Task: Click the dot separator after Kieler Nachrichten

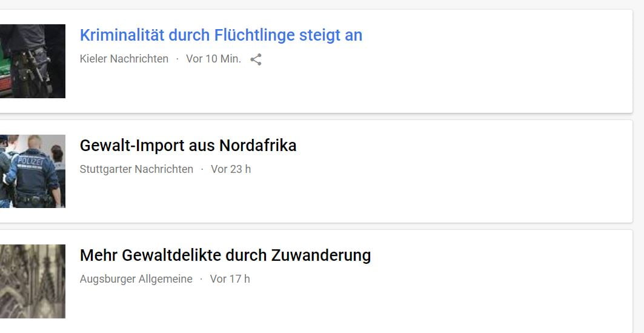Action: pyautogui.click(x=178, y=59)
